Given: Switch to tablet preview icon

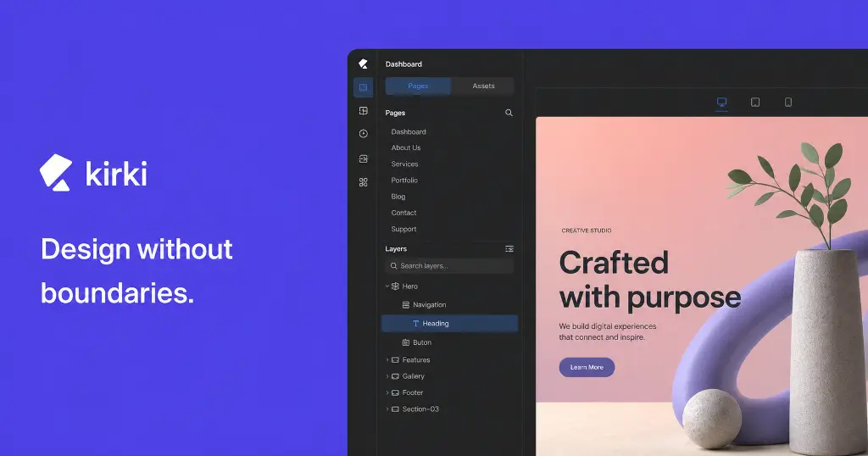Looking at the screenshot, I should coord(755,102).
